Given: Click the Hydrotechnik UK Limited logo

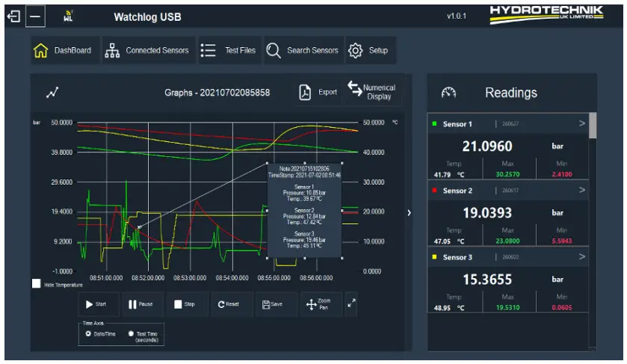Looking at the screenshot, I should [546, 15].
